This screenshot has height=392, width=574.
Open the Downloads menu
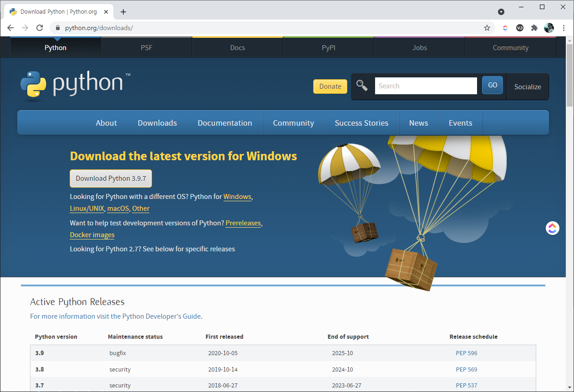pyautogui.click(x=157, y=123)
